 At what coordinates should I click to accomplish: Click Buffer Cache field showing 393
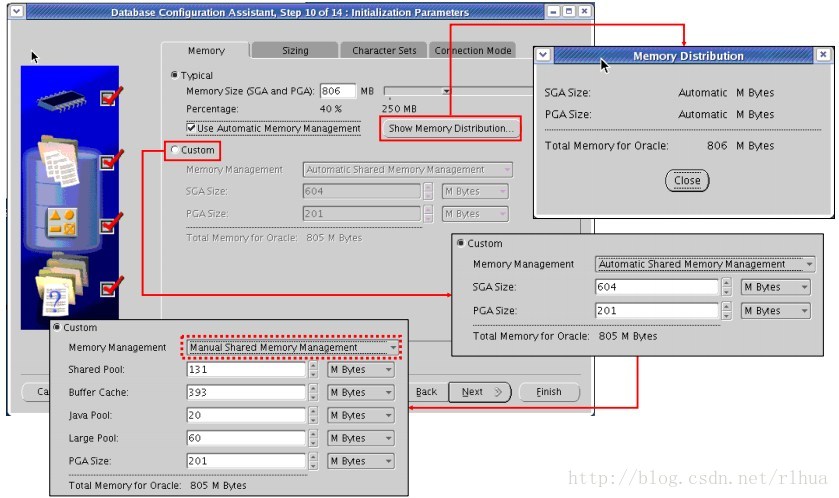coord(246,393)
